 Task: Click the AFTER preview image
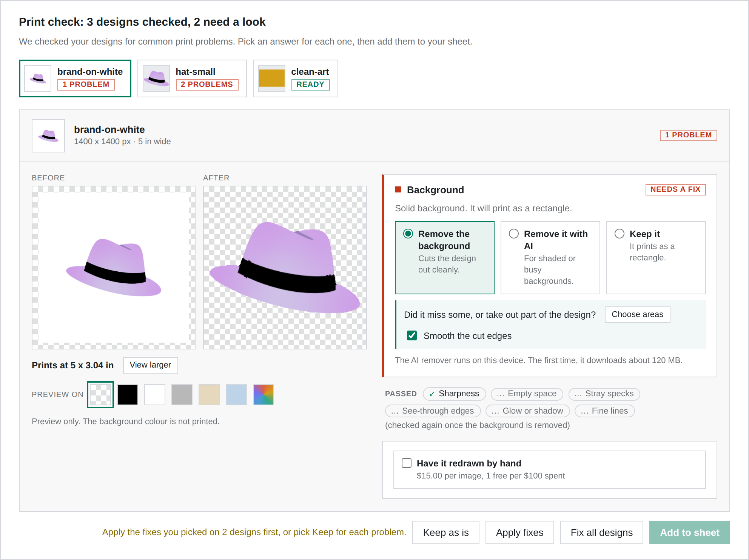click(x=285, y=268)
